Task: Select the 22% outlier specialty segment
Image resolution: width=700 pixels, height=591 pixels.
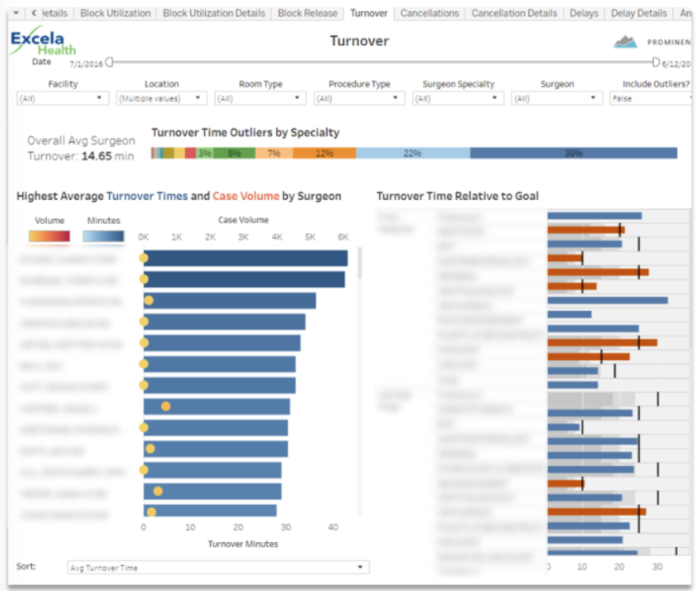Action: pyautogui.click(x=412, y=153)
